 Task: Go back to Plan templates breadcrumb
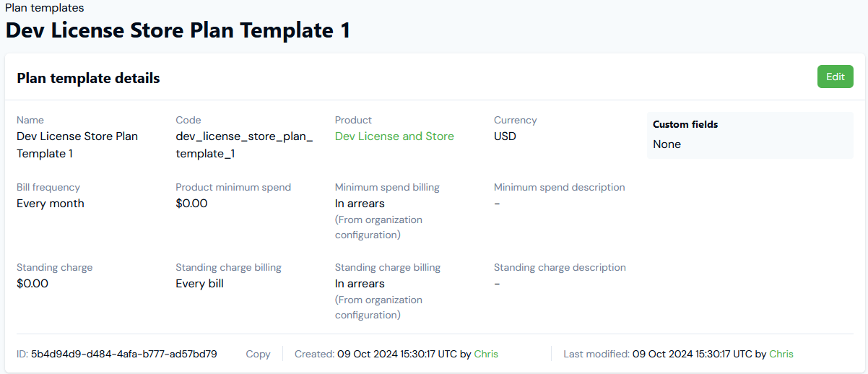pos(45,8)
